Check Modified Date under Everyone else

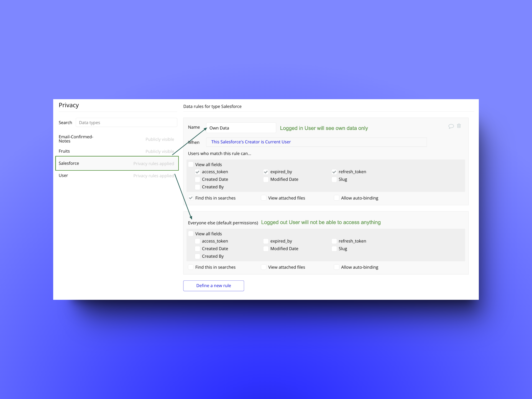(266, 249)
